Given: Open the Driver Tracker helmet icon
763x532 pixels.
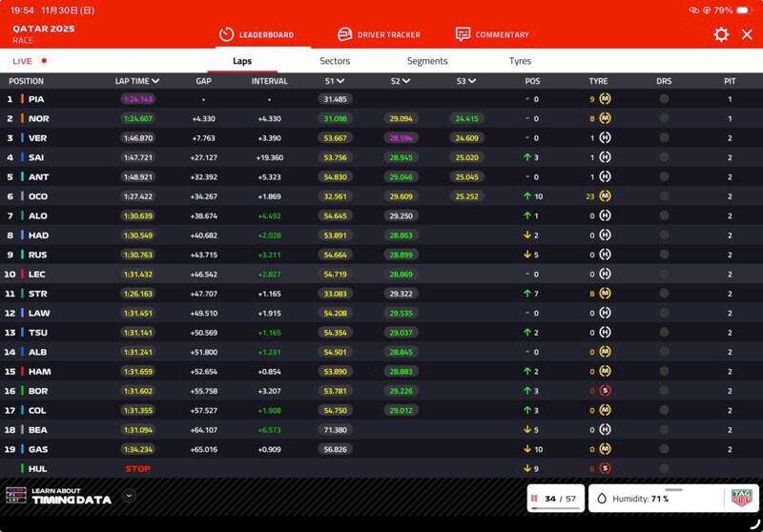Looking at the screenshot, I should click(345, 34).
